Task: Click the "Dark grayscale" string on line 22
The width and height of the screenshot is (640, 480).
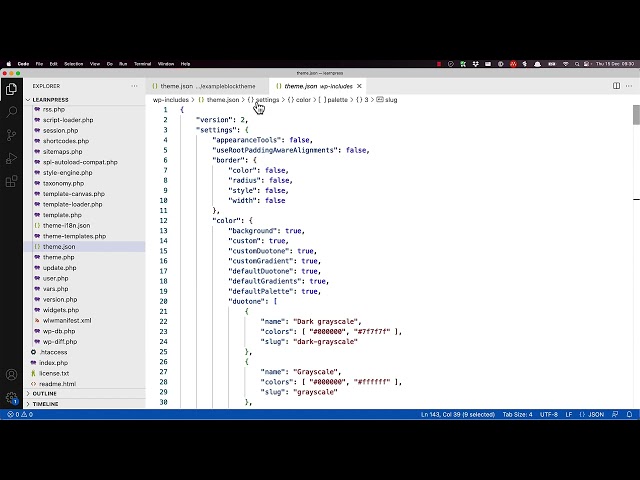Action: pos(325,321)
